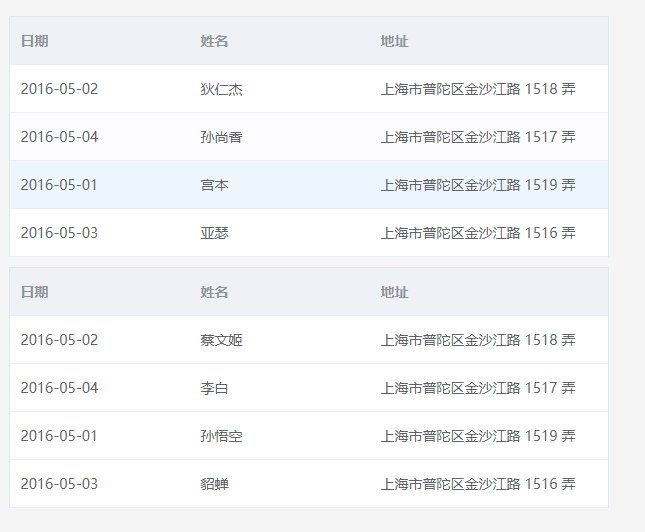The width and height of the screenshot is (645, 532).
Task: Click the 日期 header in the top table
Action: (x=35, y=41)
